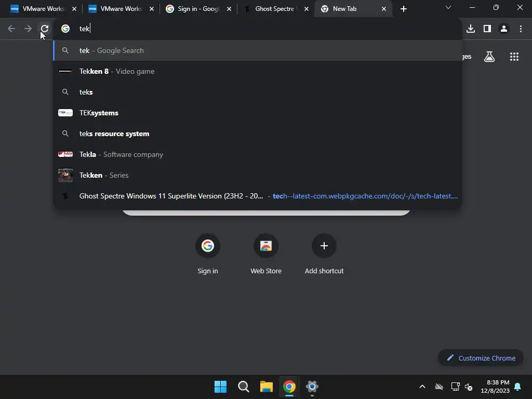This screenshot has height=399, width=532.
Task: Click the Tekken Series thumbnail image
Action: point(65,175)
